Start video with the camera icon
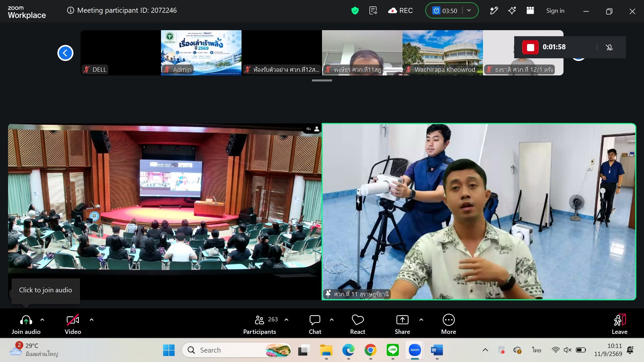This screenshot has width=644, height=362. pos(73,324)
